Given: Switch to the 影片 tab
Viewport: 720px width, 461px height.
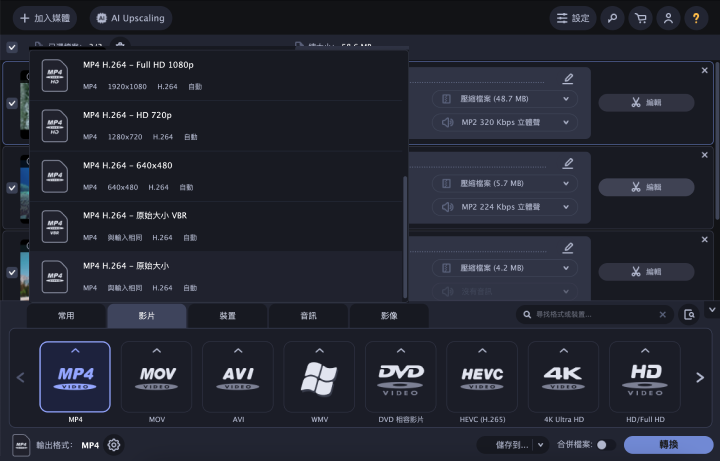Looking at the screenshot, I should coord(147,315).
